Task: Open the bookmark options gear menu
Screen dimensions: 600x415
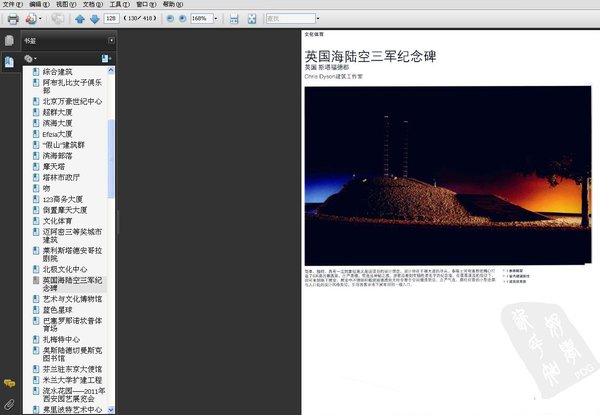Action: coord(30,59)
